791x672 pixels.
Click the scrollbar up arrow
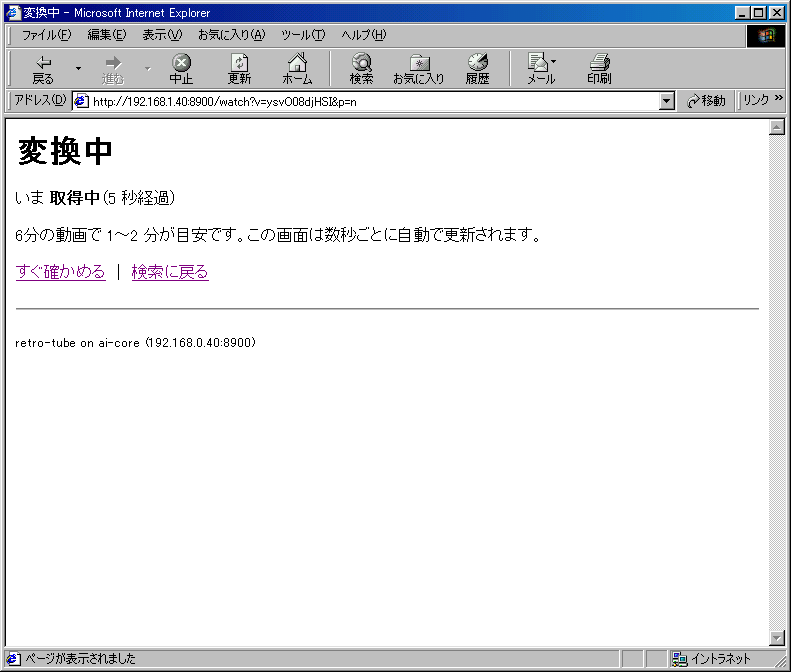(777, 127)
